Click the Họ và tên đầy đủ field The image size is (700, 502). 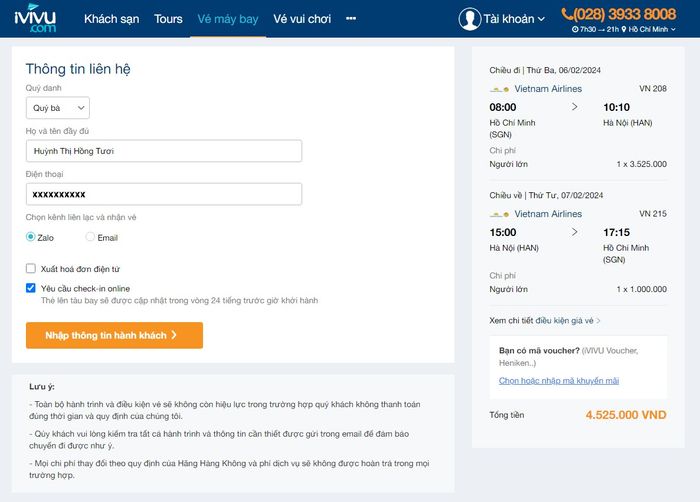tap(164, 151)
